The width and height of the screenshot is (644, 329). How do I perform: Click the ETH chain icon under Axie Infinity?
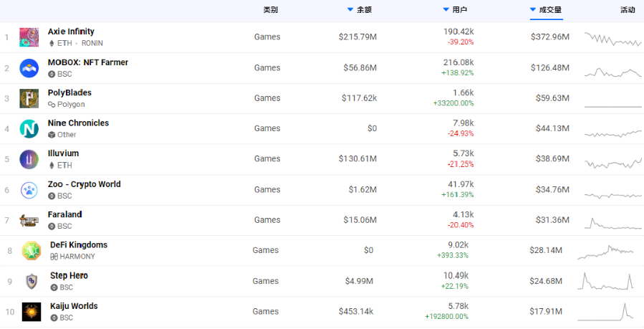pyautogui.click(x=52, y=43)
